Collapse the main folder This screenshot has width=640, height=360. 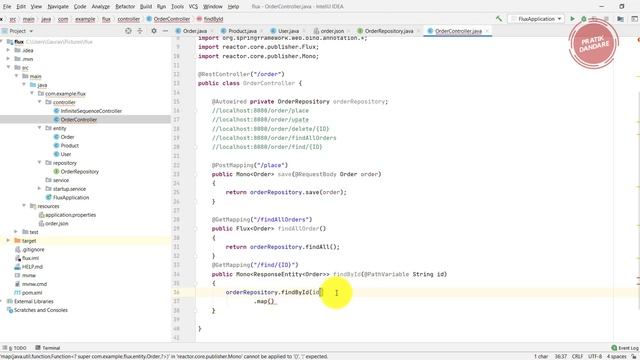[16, 76]
